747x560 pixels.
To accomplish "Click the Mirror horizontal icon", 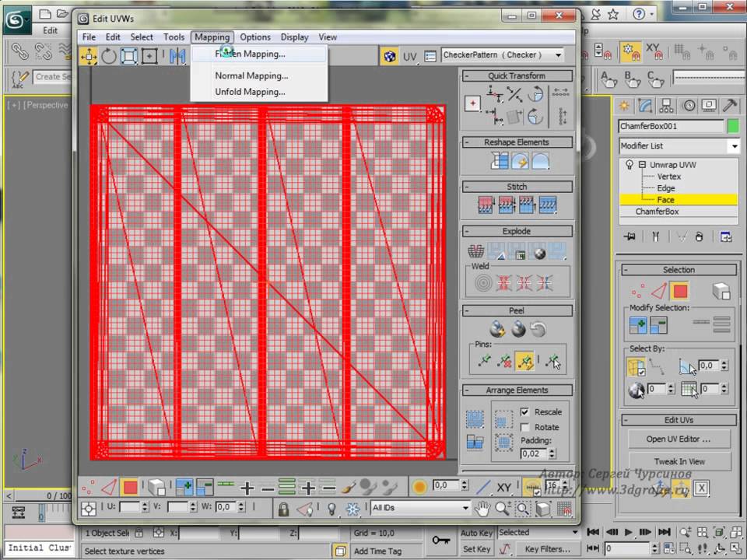I will pos(177,56).
